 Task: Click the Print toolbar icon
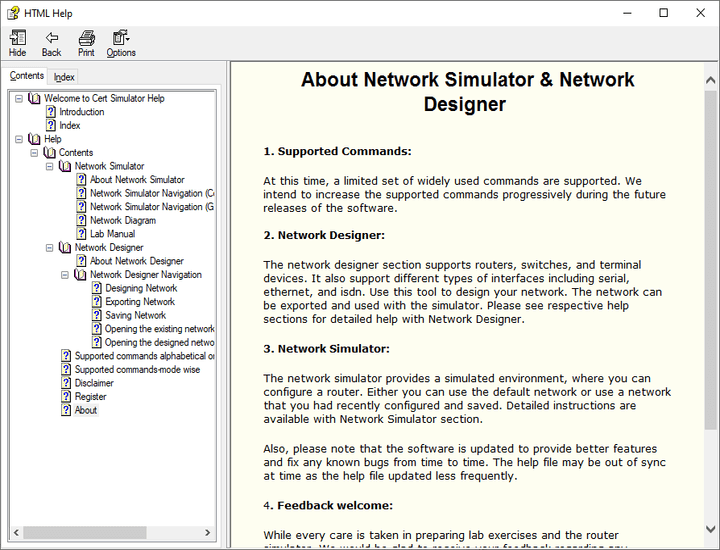click(x=86, y=38)
